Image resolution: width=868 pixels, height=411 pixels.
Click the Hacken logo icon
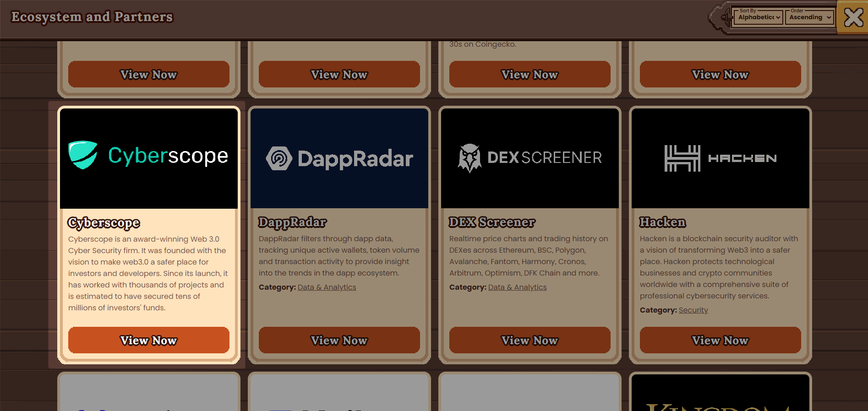point(682,158)
